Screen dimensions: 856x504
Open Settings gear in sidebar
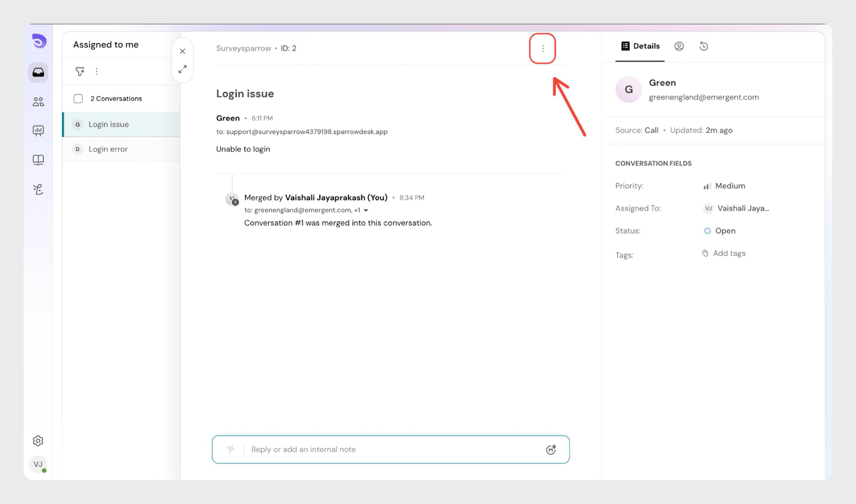pyautogui.click(x=38, y=441)
